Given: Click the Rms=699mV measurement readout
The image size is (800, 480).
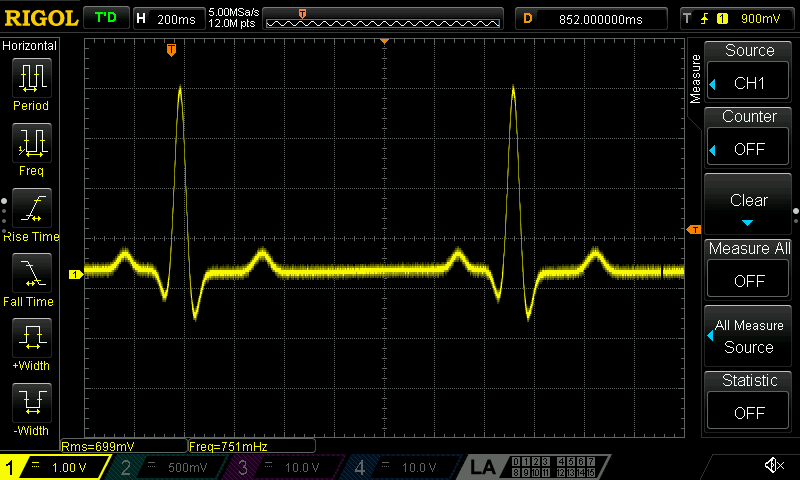Looking at the screenshot, I should pos(98,446).
